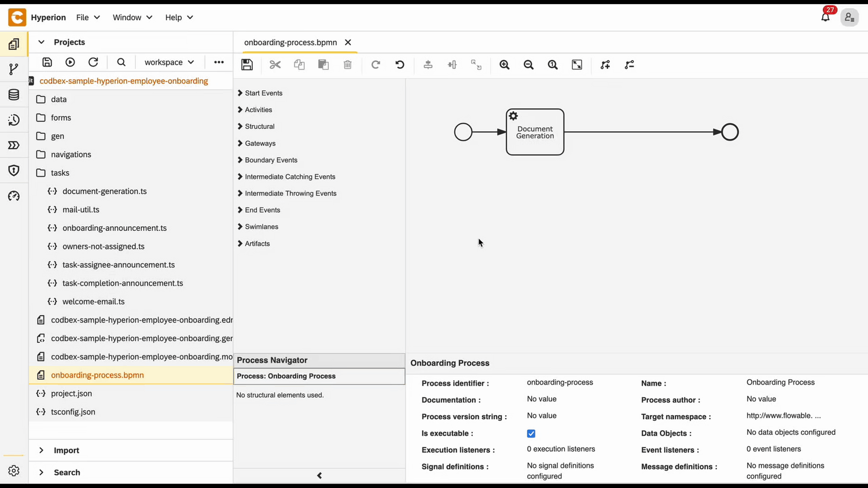Open the File menu

[x=88, y=17]
